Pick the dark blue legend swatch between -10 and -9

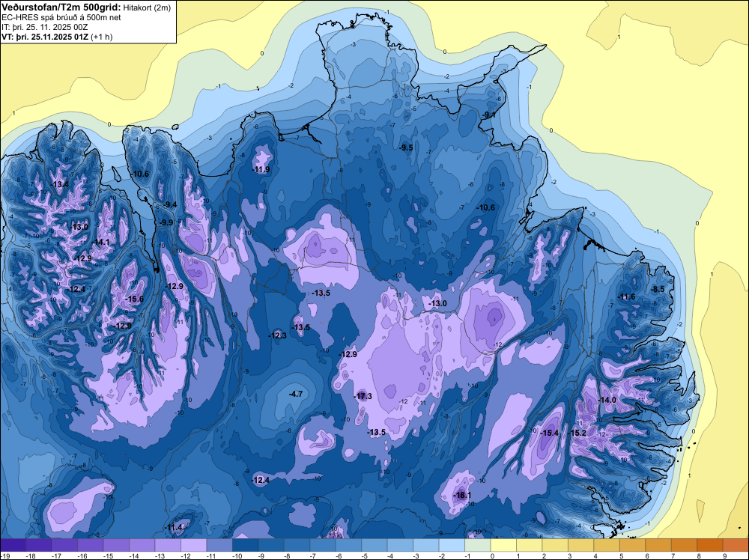245,545
